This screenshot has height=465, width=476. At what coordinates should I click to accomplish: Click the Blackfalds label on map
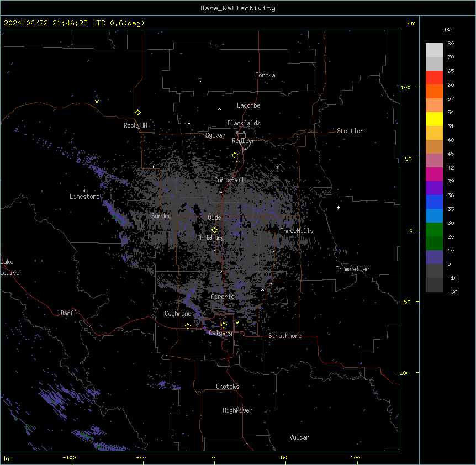(x=244, y=123)
